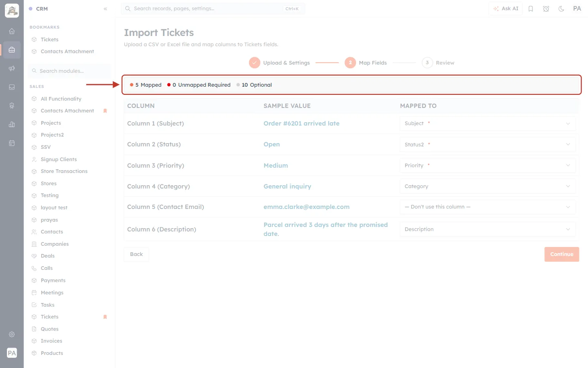Open the "Don't use this column" dropdown for Contact Email
Screen dimensions: 588x368
click(488, 207)
